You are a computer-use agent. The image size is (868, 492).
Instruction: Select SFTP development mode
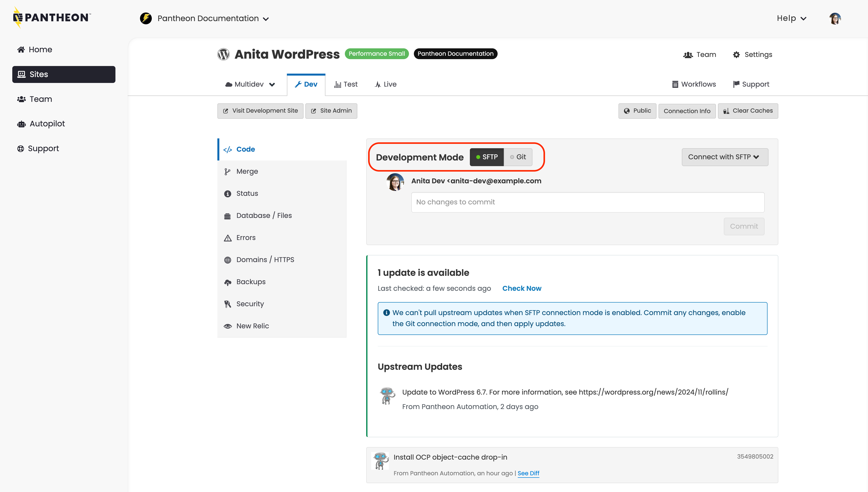(x=487, y=157)
